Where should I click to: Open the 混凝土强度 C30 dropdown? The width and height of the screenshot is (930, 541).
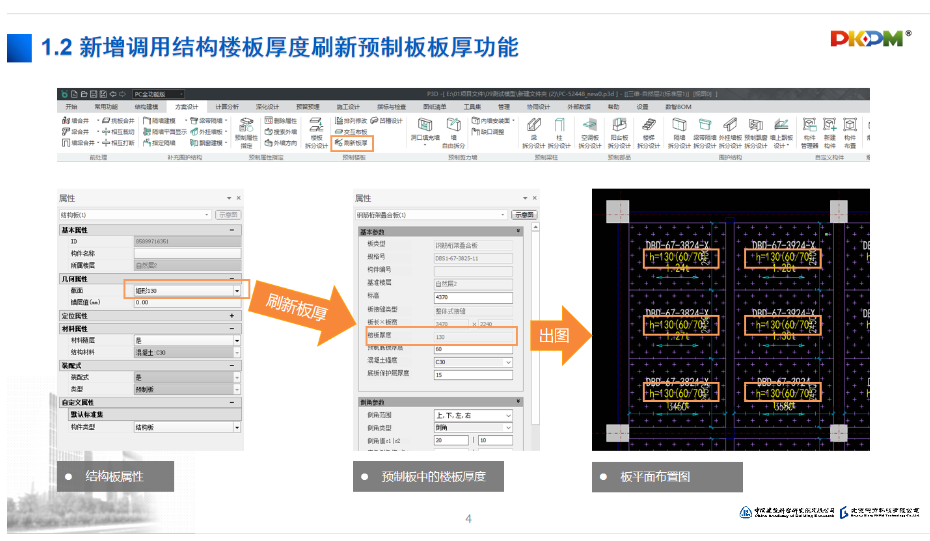coord(473,362)
